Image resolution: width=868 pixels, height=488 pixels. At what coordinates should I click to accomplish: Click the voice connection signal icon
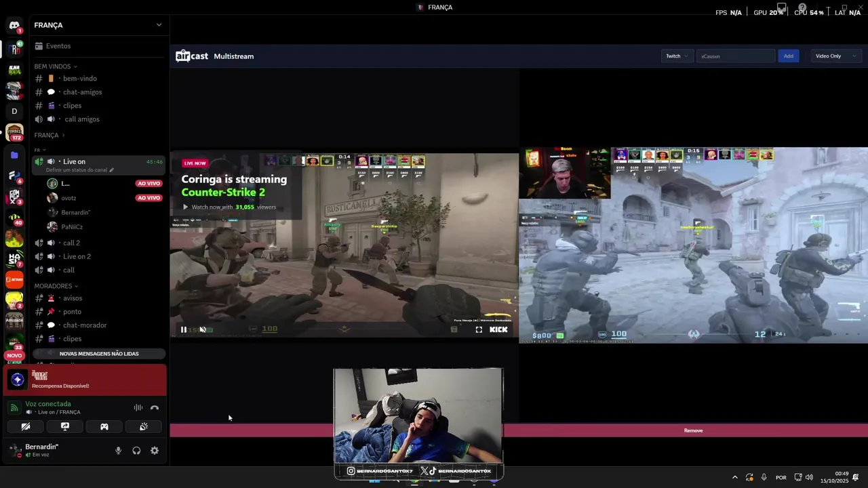point(14,407)
